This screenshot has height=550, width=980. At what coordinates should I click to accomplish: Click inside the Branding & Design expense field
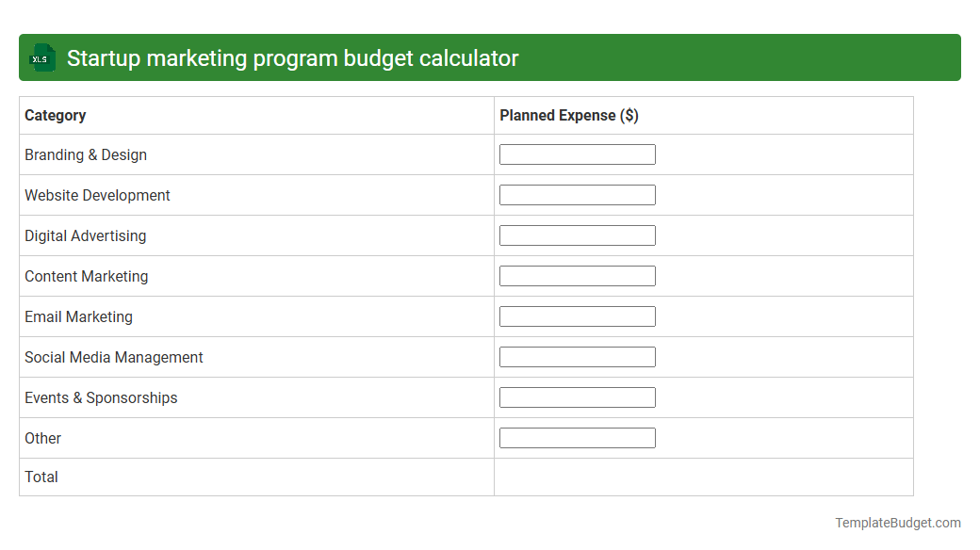coord(577,154)
